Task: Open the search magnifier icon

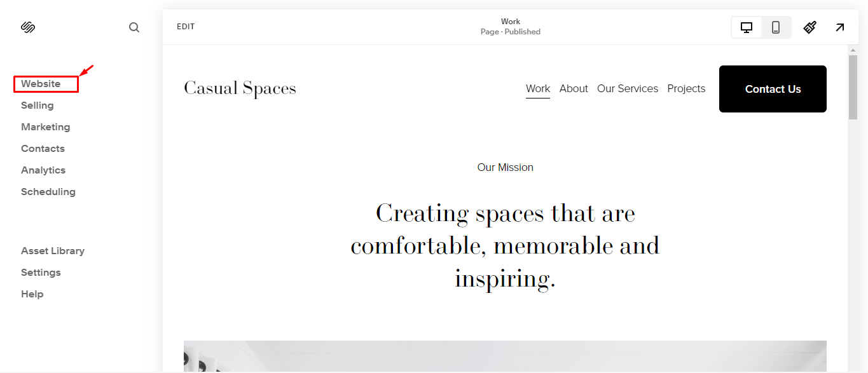Action: pos(134,27)
